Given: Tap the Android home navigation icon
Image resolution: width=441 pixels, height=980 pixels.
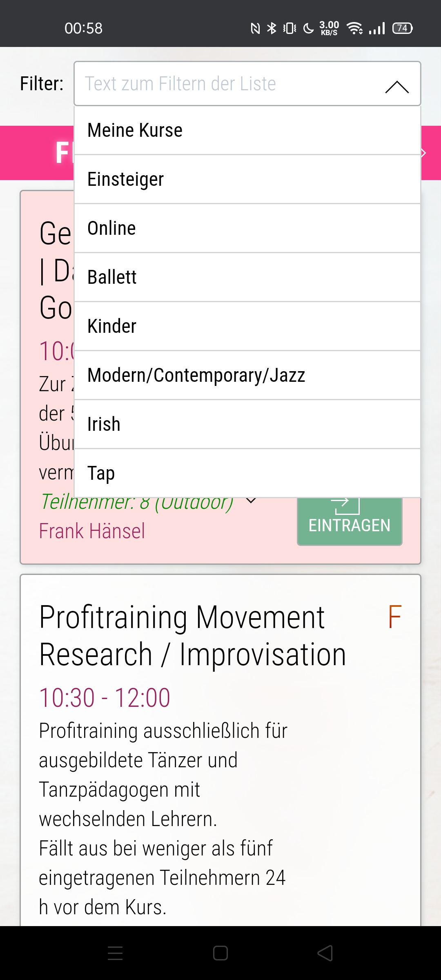Looking at the screenshot, I should pos(220,953).
